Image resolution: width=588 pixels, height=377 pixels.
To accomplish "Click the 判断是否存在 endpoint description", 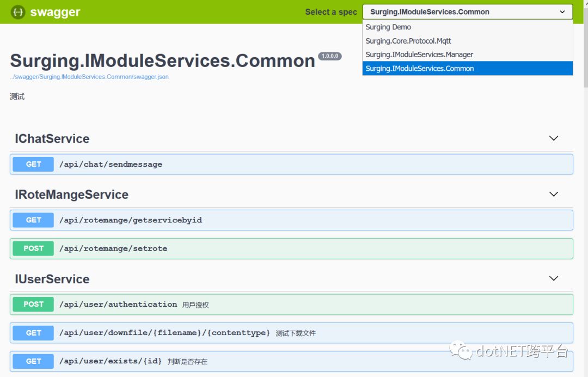I will tap(187, 362).
